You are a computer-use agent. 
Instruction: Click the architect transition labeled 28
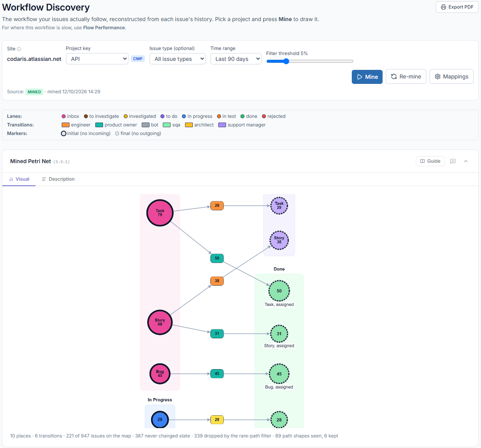click(x=217, y=420)
